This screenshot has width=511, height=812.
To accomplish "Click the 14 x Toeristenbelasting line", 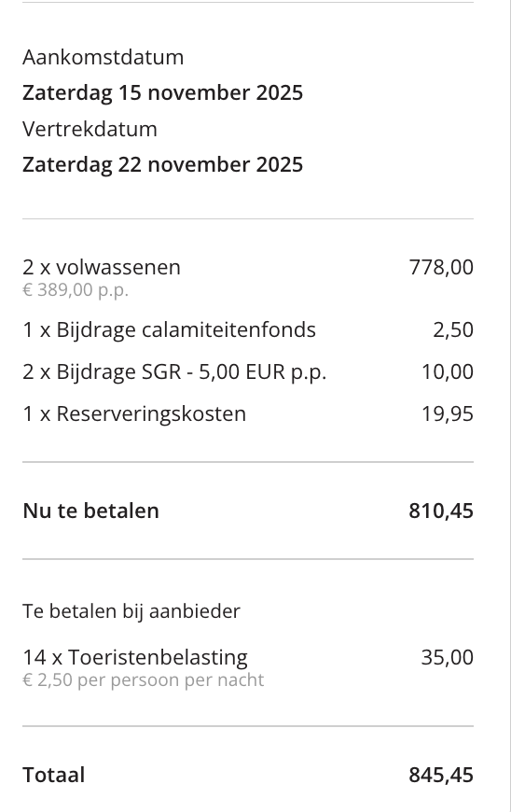I will [x=135, y=657].
